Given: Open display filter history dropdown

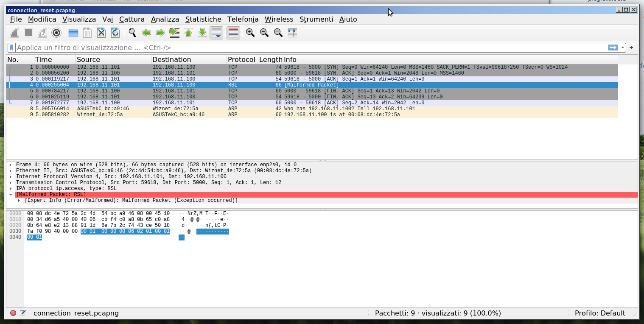Looking at the screenshot, I should click(x=623, y=47).
